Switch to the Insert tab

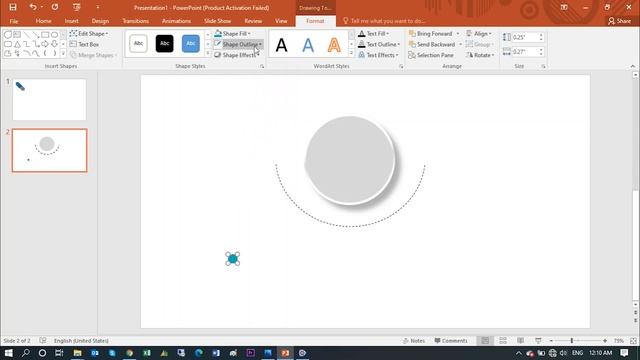(x=71, y=21)
